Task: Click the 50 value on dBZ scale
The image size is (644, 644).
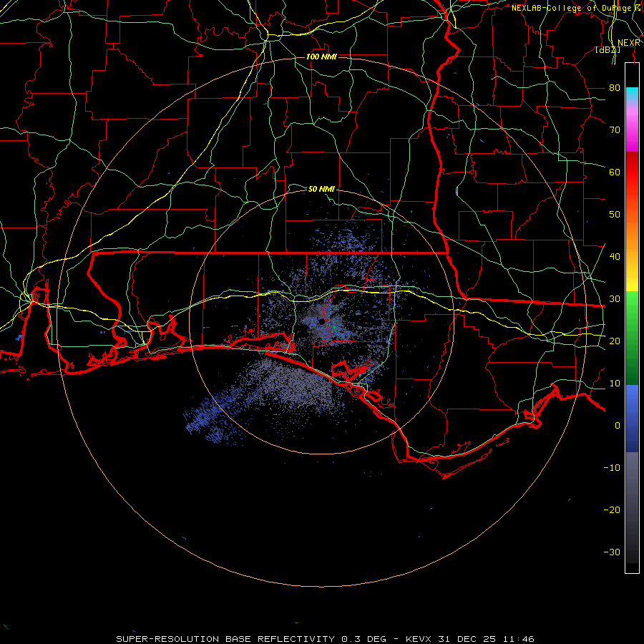Action: click(615, 215)
